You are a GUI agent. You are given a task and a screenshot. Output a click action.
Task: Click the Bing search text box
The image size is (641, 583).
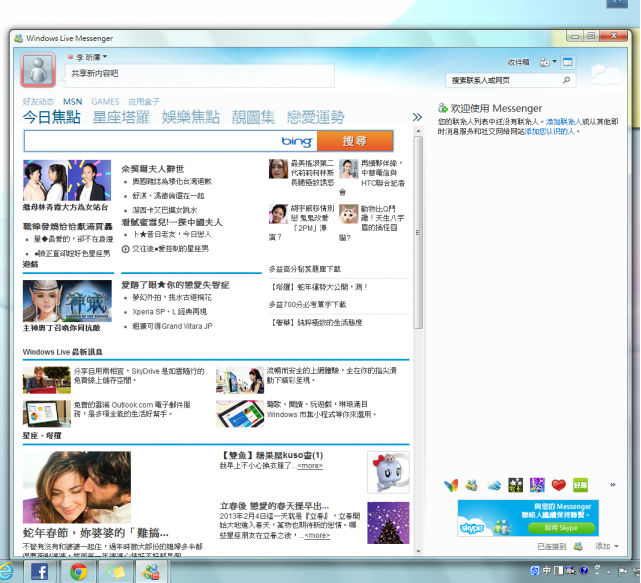coord(170,141)
